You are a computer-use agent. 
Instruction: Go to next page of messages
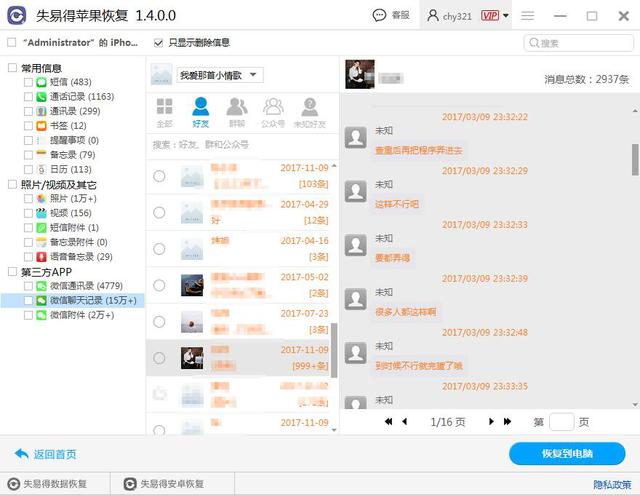[x=491, y=422]
